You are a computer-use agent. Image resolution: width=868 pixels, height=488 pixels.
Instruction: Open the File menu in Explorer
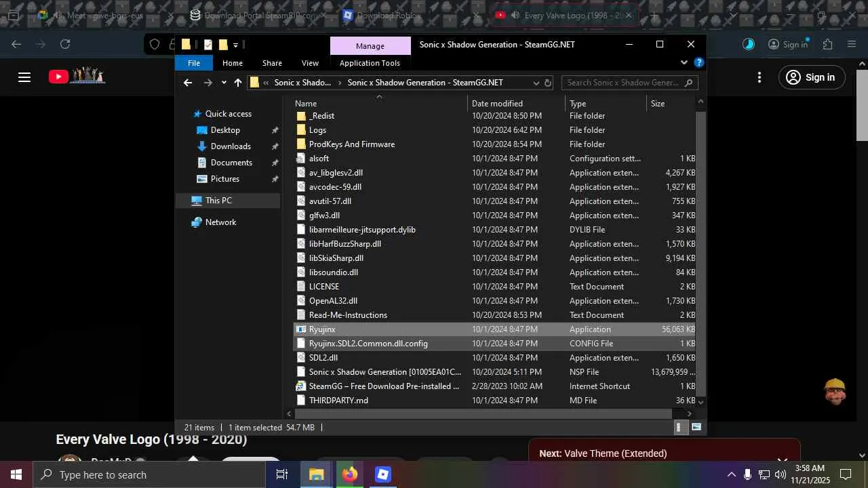coord(194,63)
